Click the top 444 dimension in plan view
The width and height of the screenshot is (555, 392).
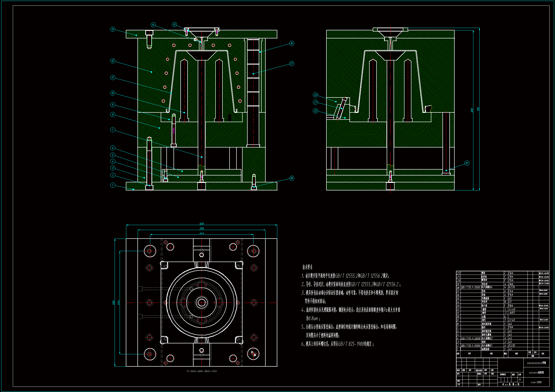pyautogui.click(x=202, y=233)
